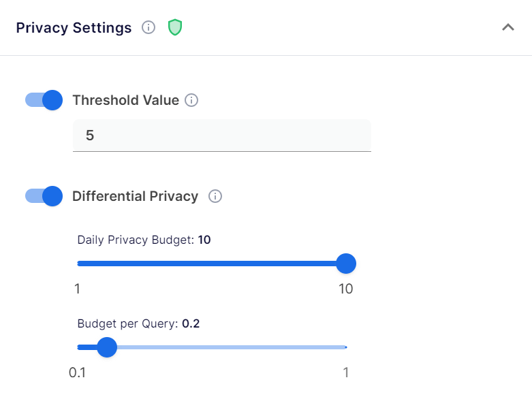The height and width of the screenshot is (397, 532).
Task: Click the minimum 0.1 mark under Budget per Query
Action: (x=77, y=372)
